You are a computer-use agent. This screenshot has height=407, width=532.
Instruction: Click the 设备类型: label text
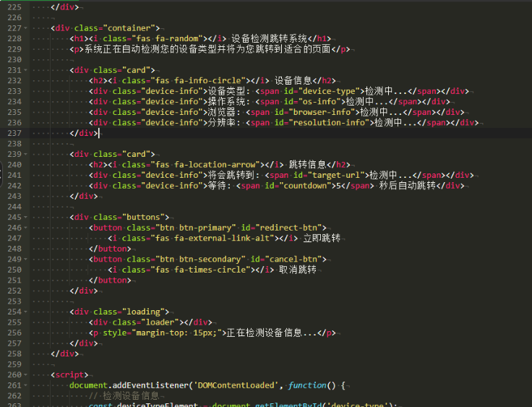(x=228, y=91)
